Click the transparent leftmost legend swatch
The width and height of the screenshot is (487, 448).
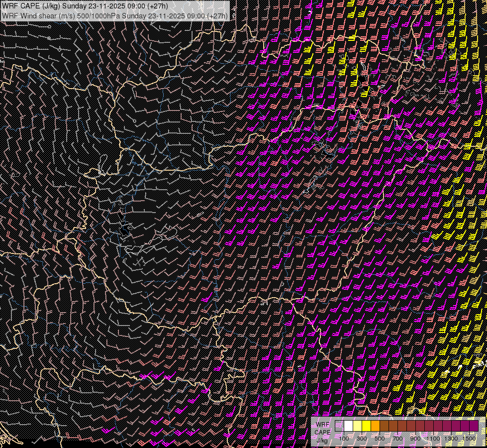(x=339, y=426)
